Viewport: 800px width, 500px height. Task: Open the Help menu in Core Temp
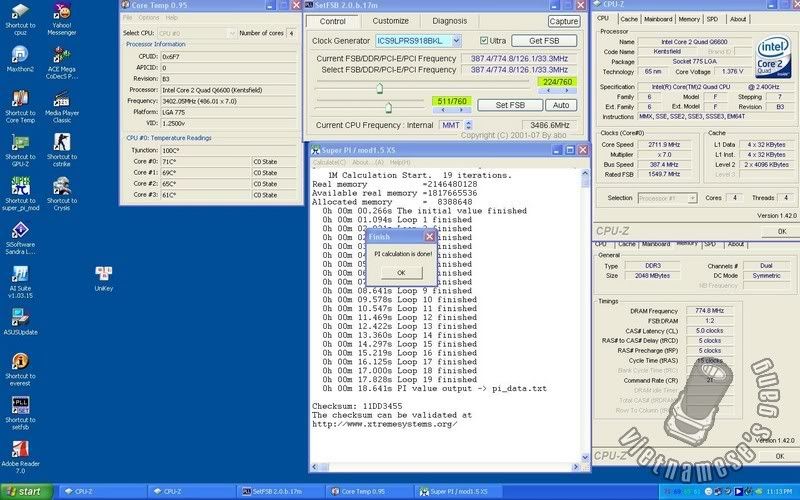click(171, 18)
